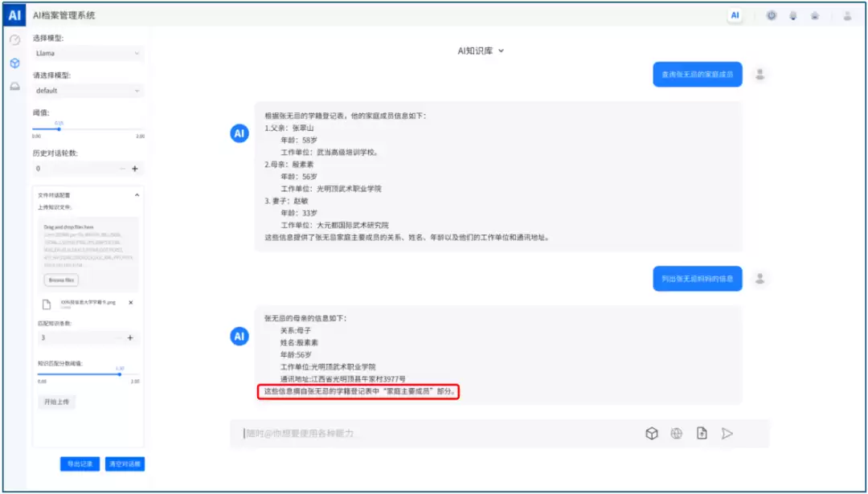Click the drag and drop upload area
Viewport: 868px width, 494px height.
[88, 253]
